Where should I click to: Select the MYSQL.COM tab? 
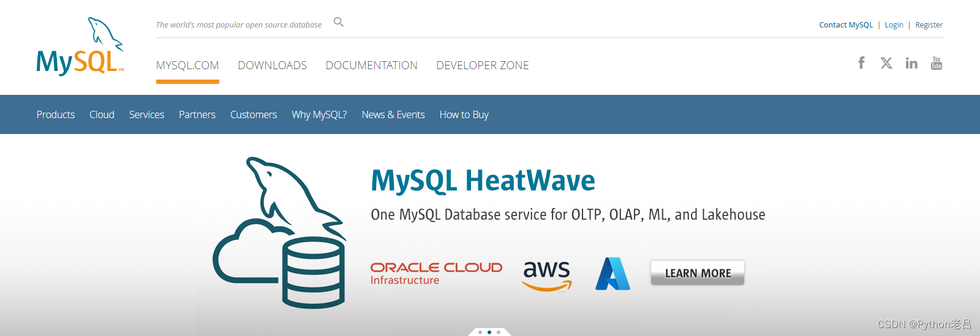click(187, 65)
